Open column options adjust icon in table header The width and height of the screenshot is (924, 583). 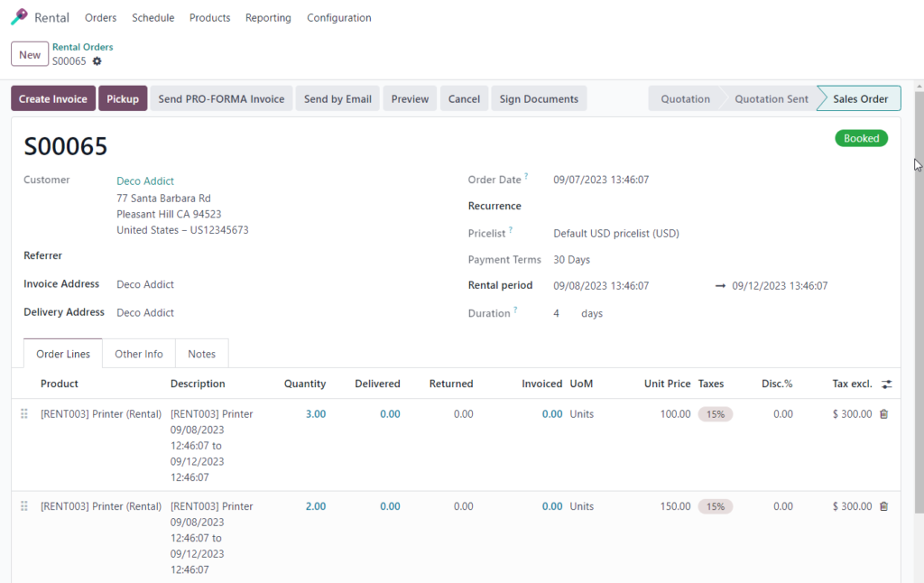pyautogui.click(x=886, y=384)
